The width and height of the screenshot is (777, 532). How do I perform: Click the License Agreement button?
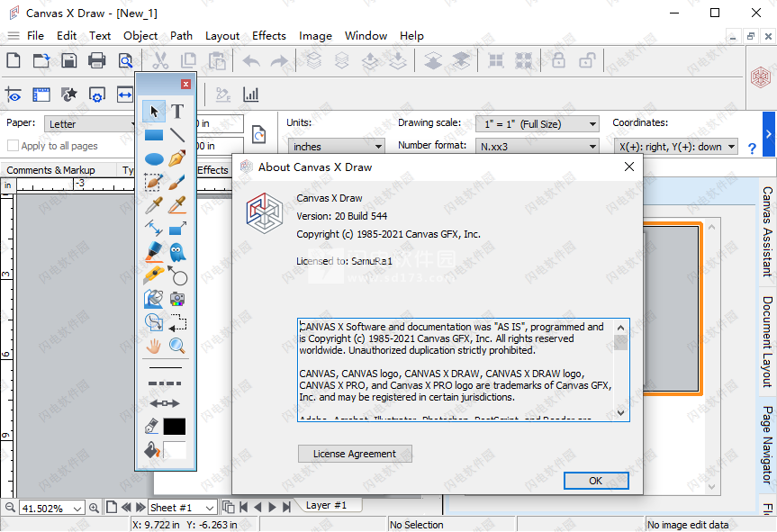(x=355, y=454)
